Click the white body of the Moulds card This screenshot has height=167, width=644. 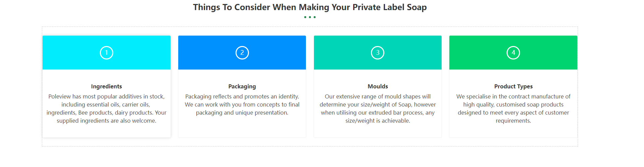click(378, 131)
